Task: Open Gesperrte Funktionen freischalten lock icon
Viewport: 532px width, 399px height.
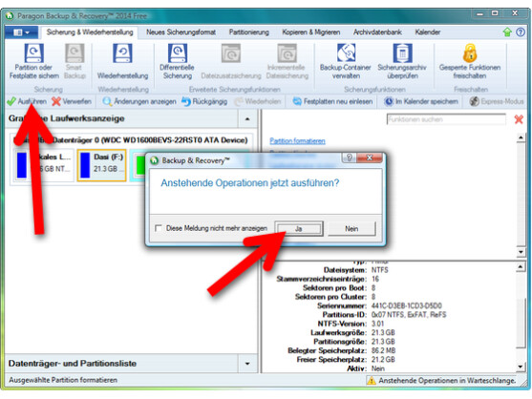Action: tap(470, 53)
